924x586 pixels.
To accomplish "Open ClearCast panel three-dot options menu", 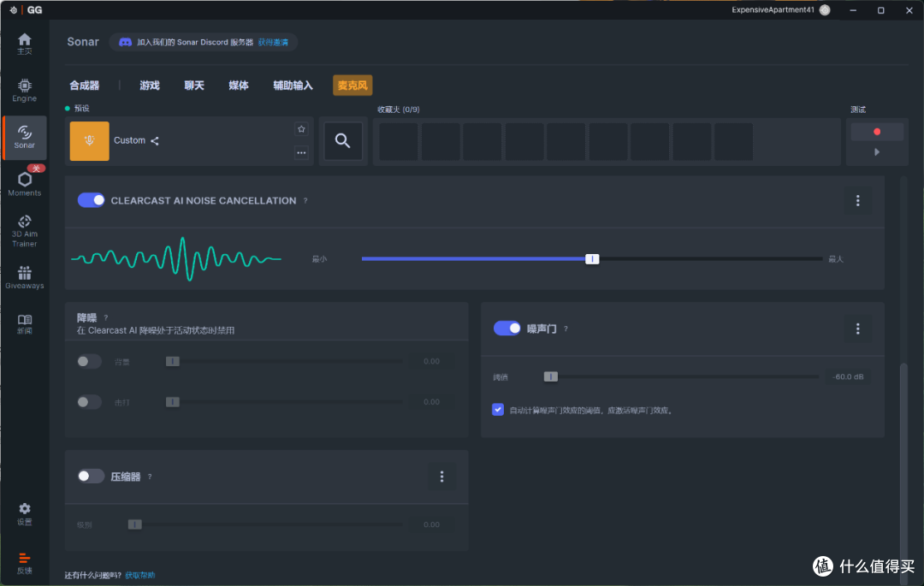I will [857, 200].
